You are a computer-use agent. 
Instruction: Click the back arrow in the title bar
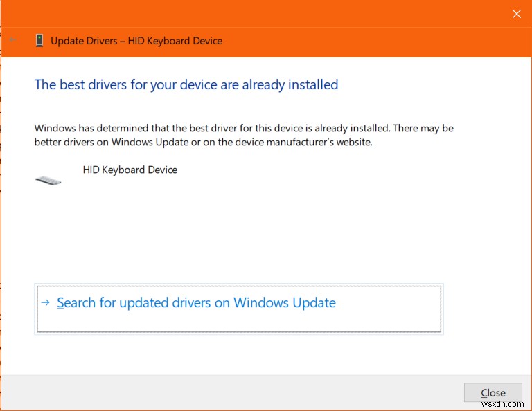(x=13, y=40)
